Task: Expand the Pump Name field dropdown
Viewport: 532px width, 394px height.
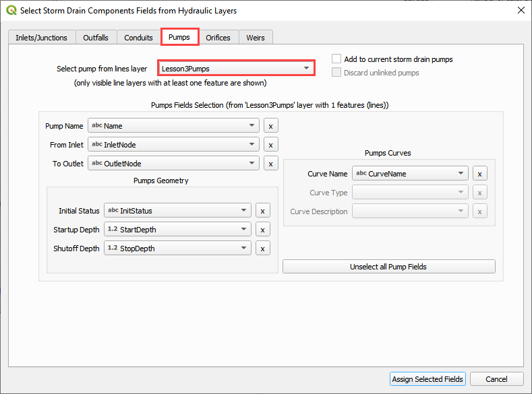Action: click(x=173, y=126)
